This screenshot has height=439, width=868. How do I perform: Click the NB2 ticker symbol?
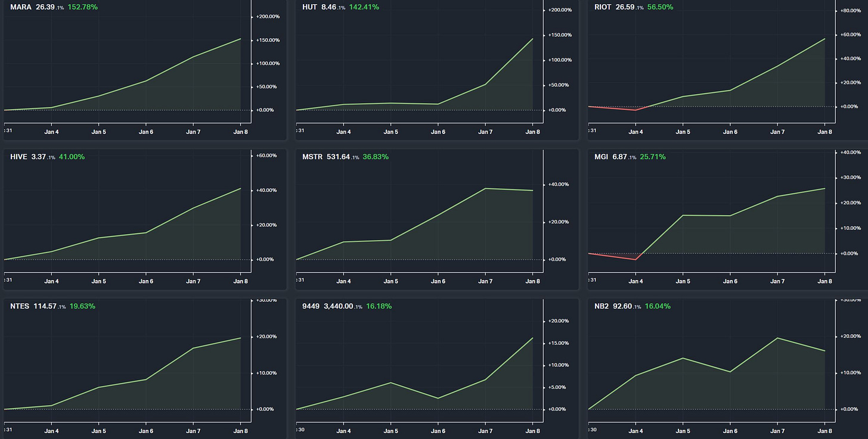[x=602, y=306]
